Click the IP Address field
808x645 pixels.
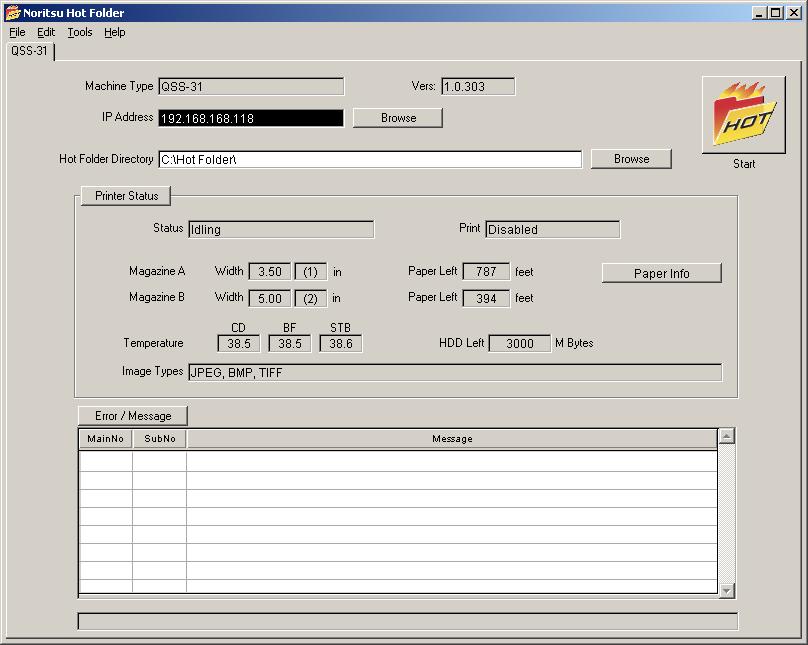coord(251,118)
